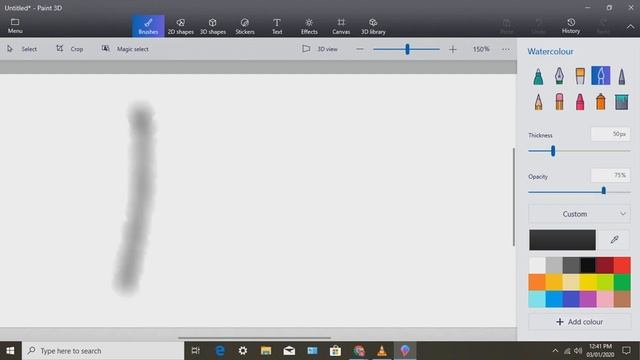Choose the dark red colour swatch
Image resolution: width=640 pixels, height=360 pixels.
tap(605, 265)
